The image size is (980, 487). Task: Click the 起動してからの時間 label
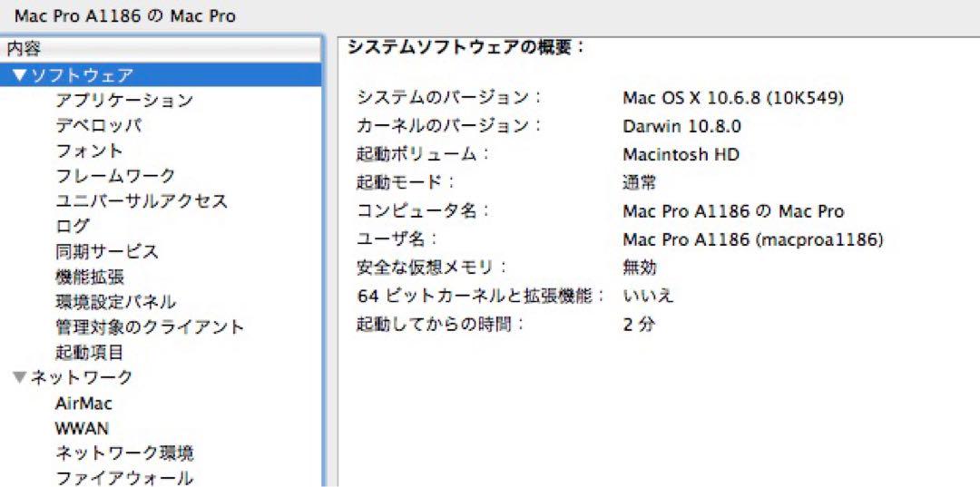440,324
